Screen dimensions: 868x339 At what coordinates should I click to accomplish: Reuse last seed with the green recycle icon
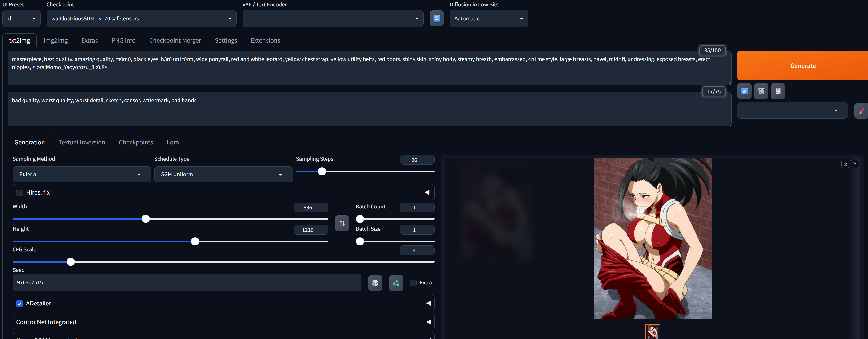click(x=396, y=283)
